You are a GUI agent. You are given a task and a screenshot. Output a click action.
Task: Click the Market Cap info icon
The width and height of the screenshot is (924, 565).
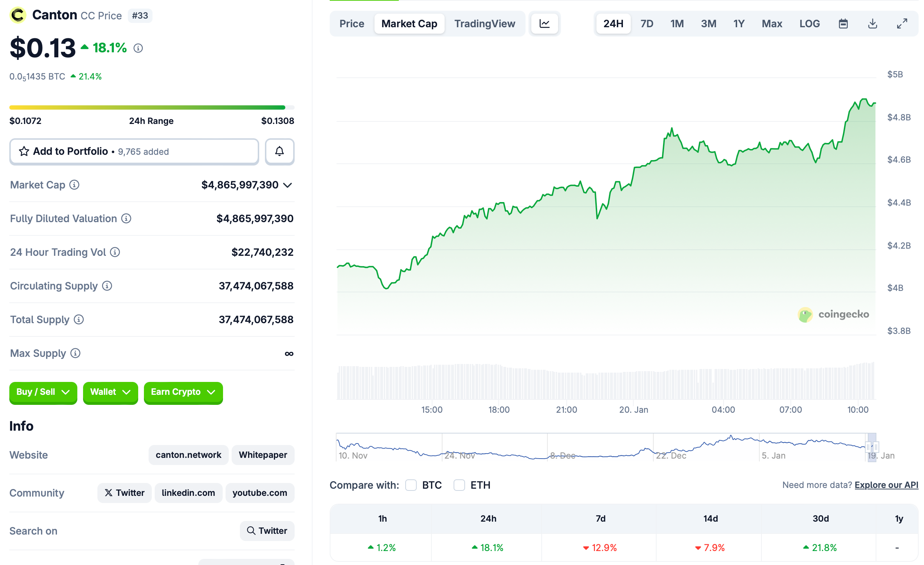tap(74, 185)
